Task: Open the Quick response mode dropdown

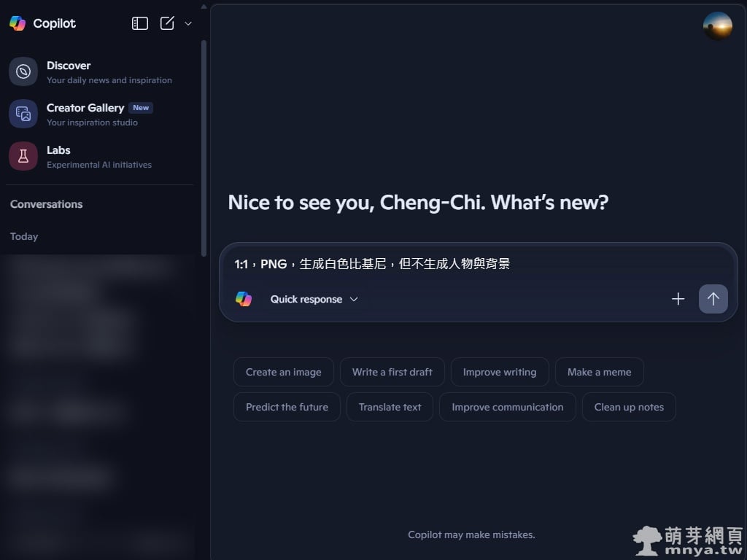Action: click(x=314, y=299)
